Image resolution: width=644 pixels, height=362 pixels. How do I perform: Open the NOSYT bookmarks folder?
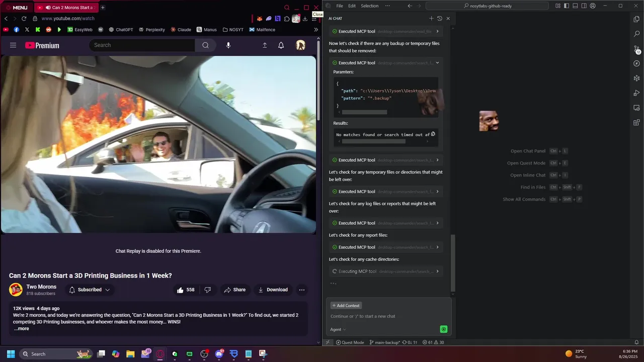click(x=233, y=30)
